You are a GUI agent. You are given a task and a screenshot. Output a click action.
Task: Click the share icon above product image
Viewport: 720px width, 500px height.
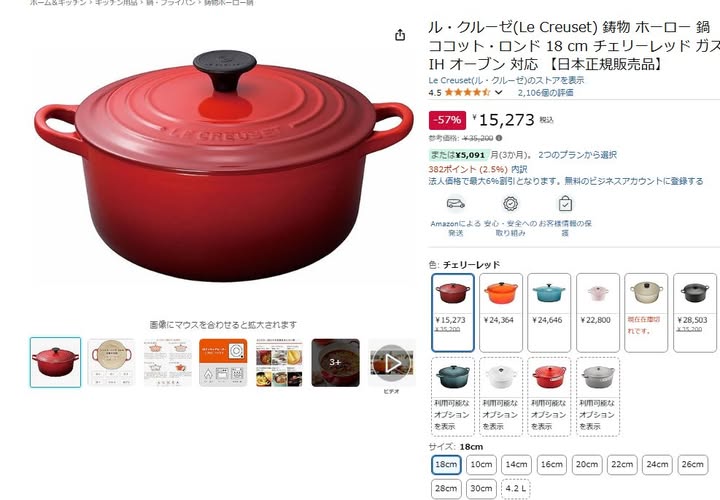tap(400, 35)
